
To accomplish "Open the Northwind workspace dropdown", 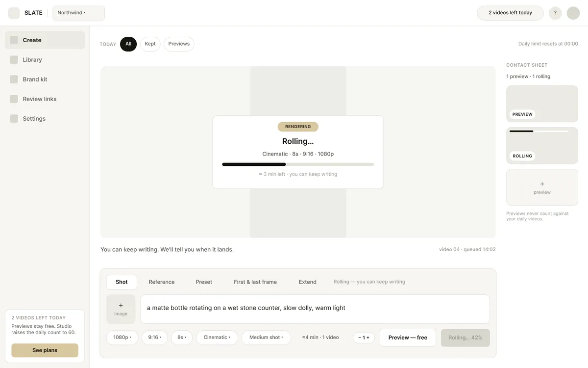I will click(x=79, y=13).
